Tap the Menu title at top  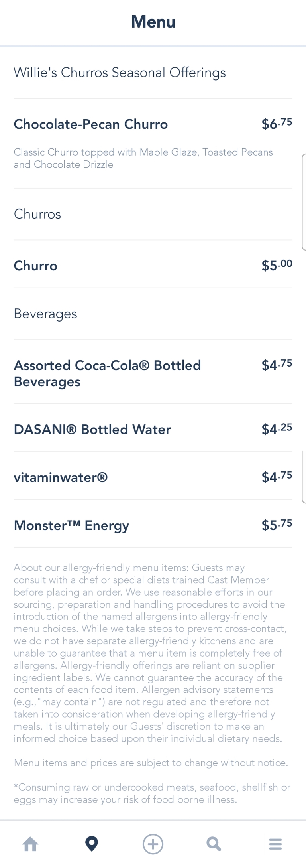153,22
